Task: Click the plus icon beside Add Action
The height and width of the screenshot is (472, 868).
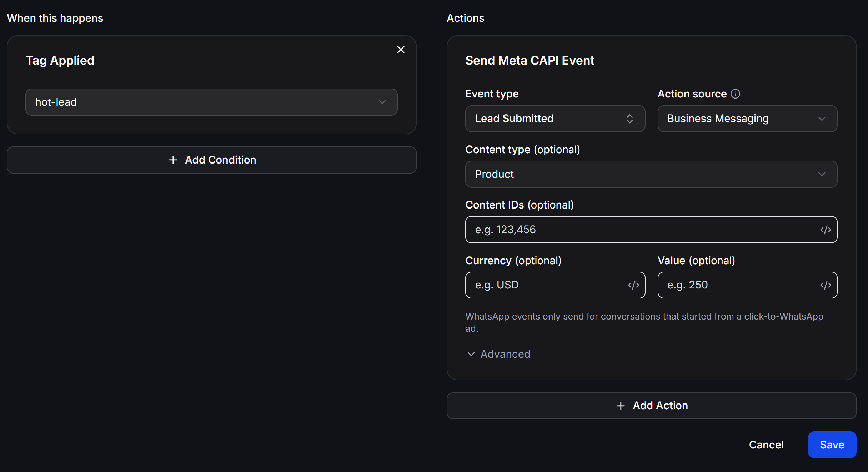Action: click(621, 406)
